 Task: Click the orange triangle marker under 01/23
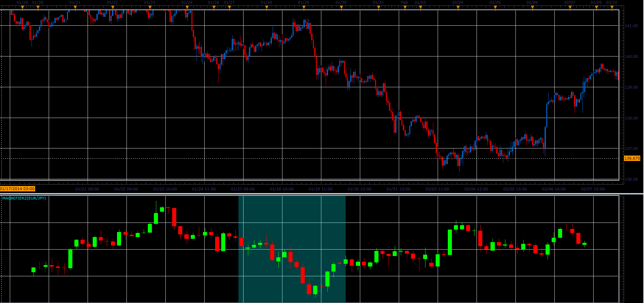(150, 7)
